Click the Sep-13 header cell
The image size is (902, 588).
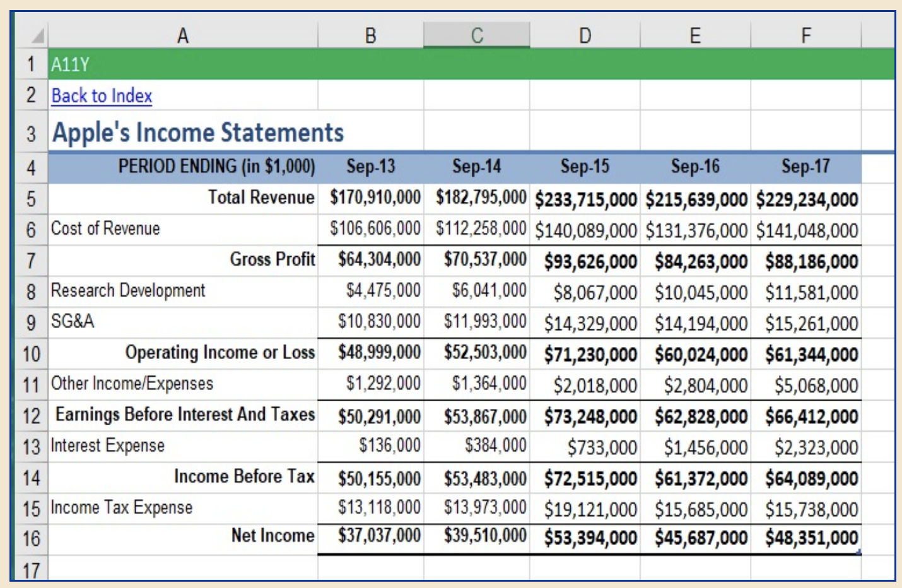point(371,167)
